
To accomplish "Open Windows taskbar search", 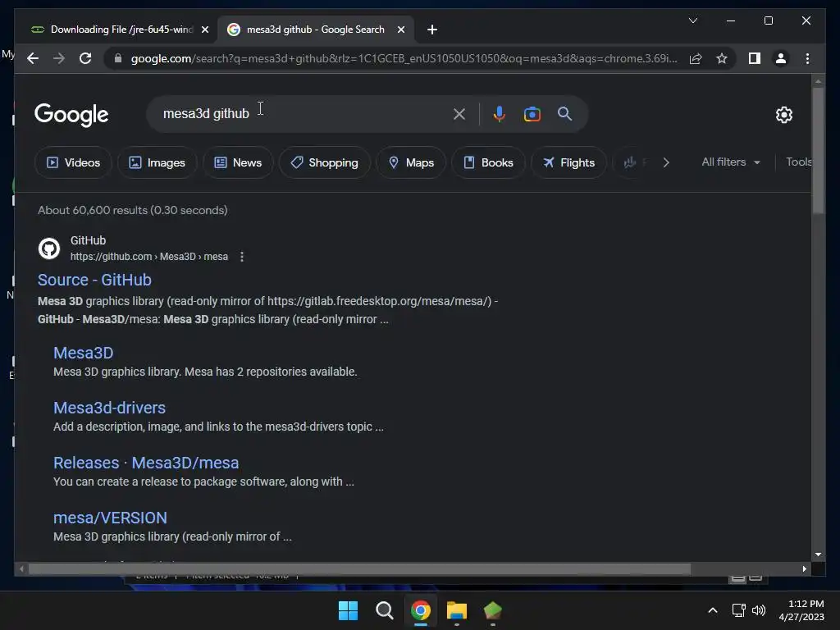I will (384, 610).
